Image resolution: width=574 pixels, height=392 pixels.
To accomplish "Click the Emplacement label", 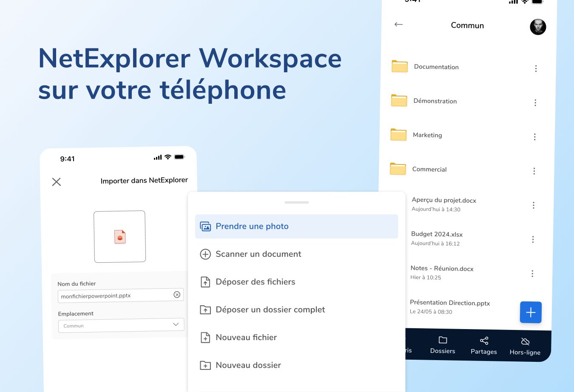I will (x=76, y=314).
